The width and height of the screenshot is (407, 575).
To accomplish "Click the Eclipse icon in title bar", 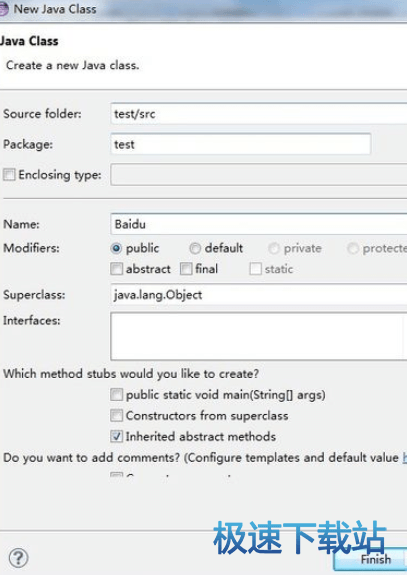I will tap(3, 9).
